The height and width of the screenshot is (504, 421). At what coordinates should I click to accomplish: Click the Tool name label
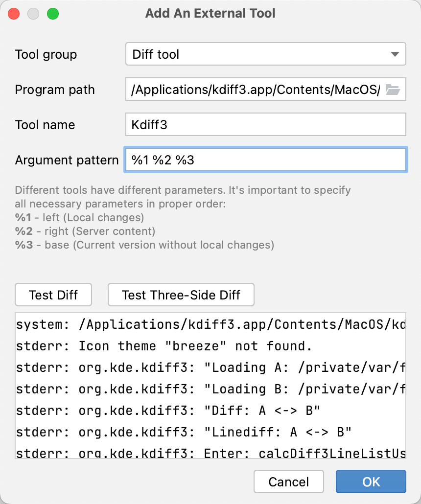click(45, 125)
